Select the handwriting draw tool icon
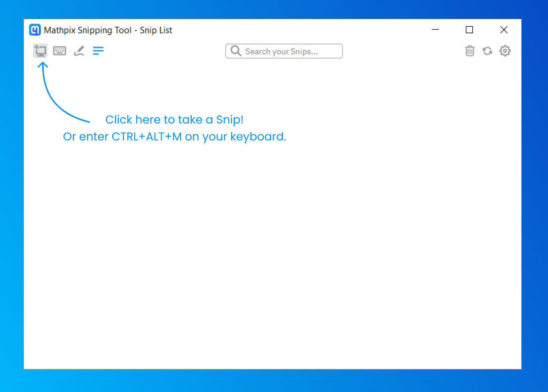Viewport: 548px width, 392px height. (79, 51)
